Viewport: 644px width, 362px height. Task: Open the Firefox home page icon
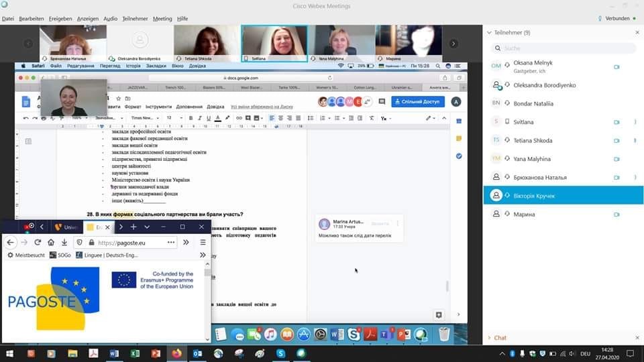(x=51, y=243)
